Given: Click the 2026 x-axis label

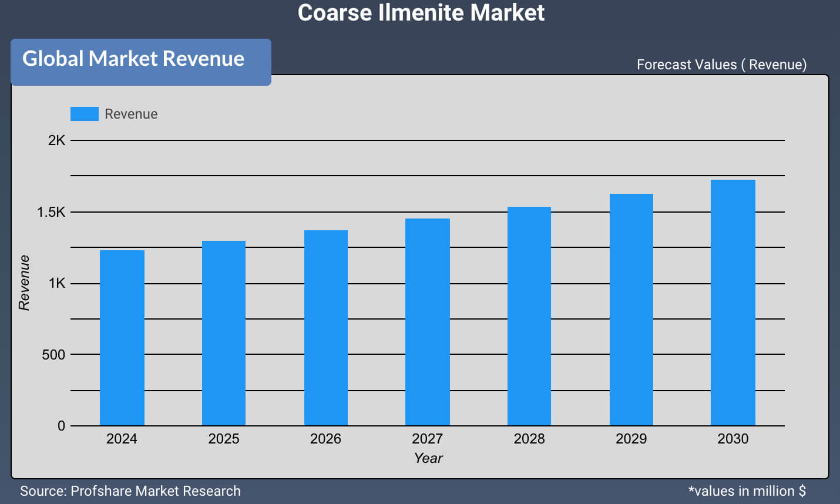Looking at the screenshot, I should click(x=325, y=439).
